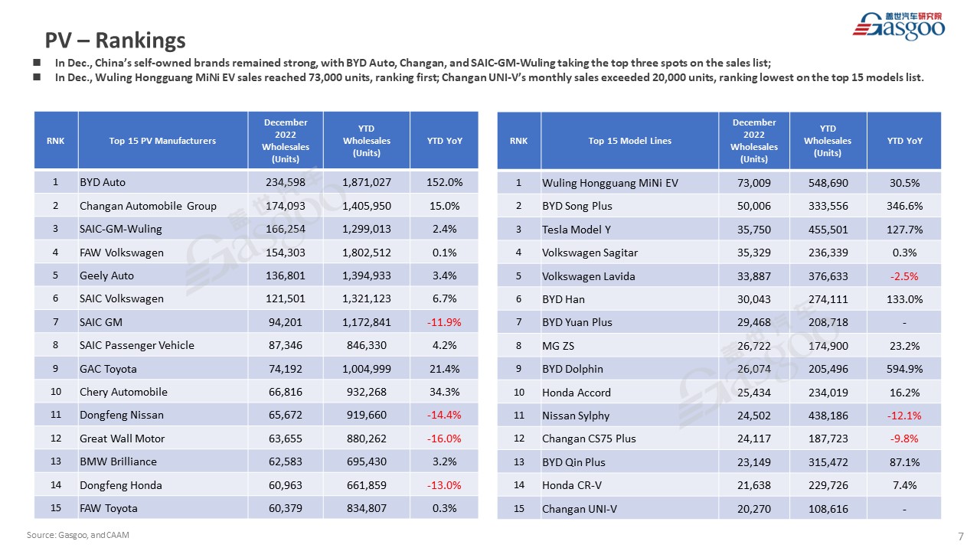Click the 'YTD YoY' header in models table
The image size is (980, 551).
click(x=904, y=141)
